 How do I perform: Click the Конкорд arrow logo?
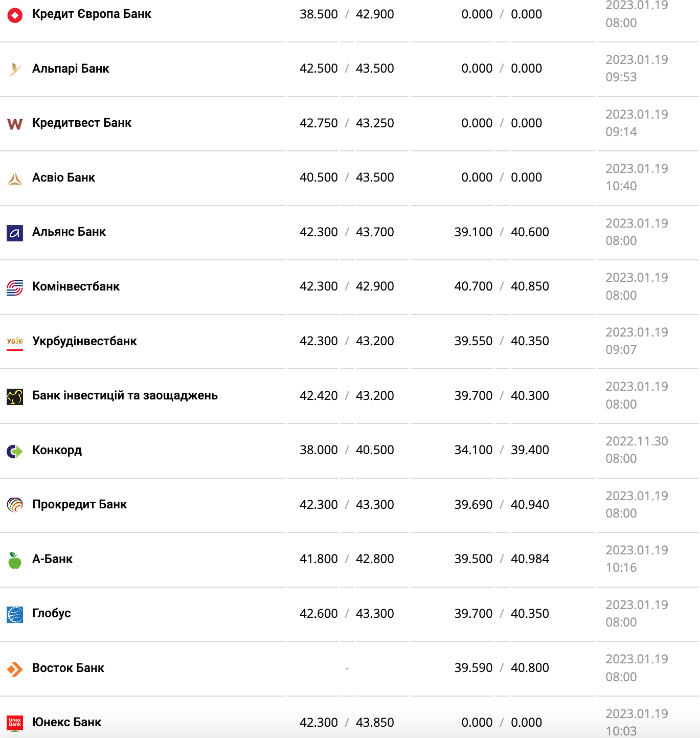(15, 451)
